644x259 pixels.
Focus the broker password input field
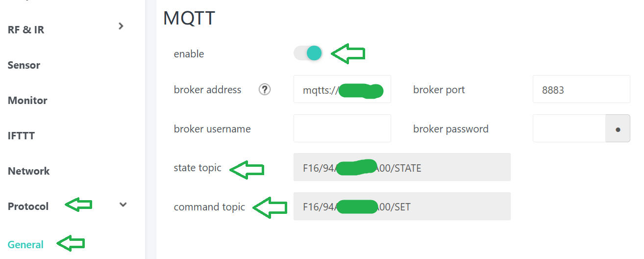(x=569, y=129)
